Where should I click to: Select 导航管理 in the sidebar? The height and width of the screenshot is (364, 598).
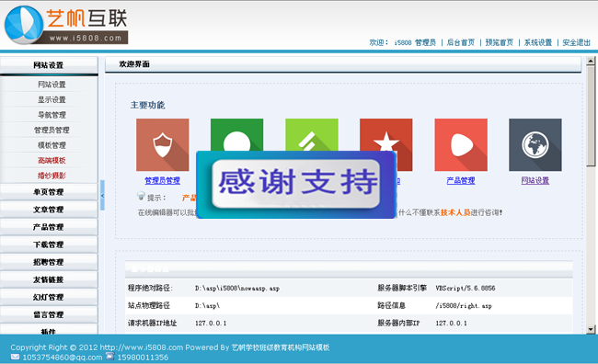tap(52, 115)
